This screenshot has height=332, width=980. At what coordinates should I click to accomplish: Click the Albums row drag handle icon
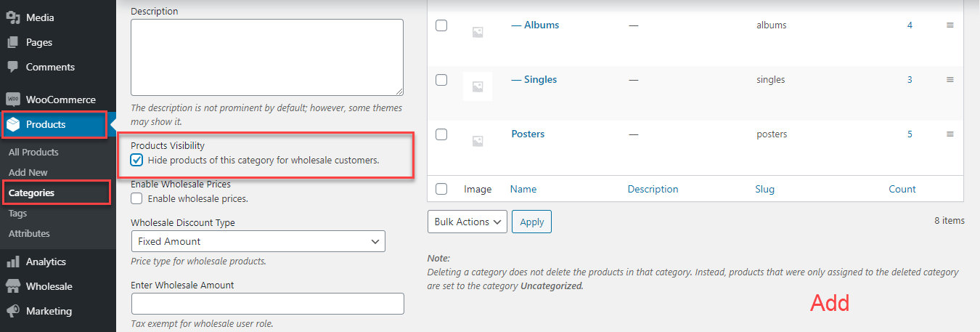950,25
